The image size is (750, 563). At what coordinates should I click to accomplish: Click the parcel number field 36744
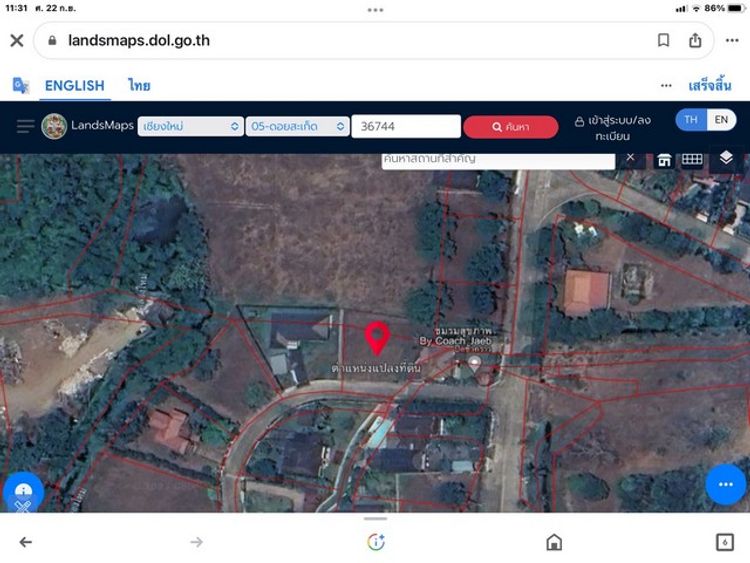[405, 126]
